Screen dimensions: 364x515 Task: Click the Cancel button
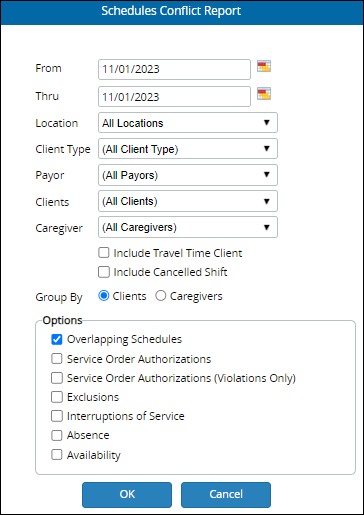(x=226, y=495)
